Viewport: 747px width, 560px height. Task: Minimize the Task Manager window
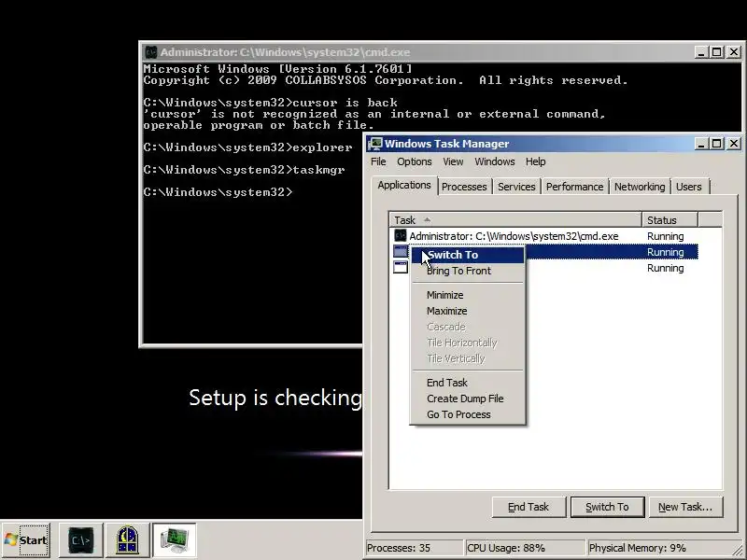tap(700, 144)
